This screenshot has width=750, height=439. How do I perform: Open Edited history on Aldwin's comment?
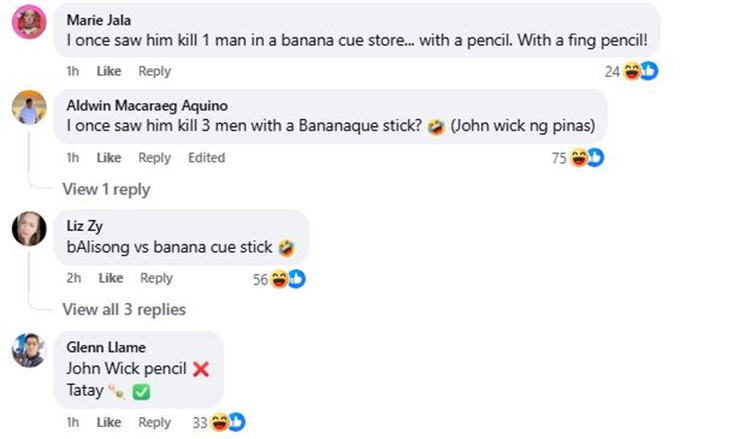[x=206, y=158]
